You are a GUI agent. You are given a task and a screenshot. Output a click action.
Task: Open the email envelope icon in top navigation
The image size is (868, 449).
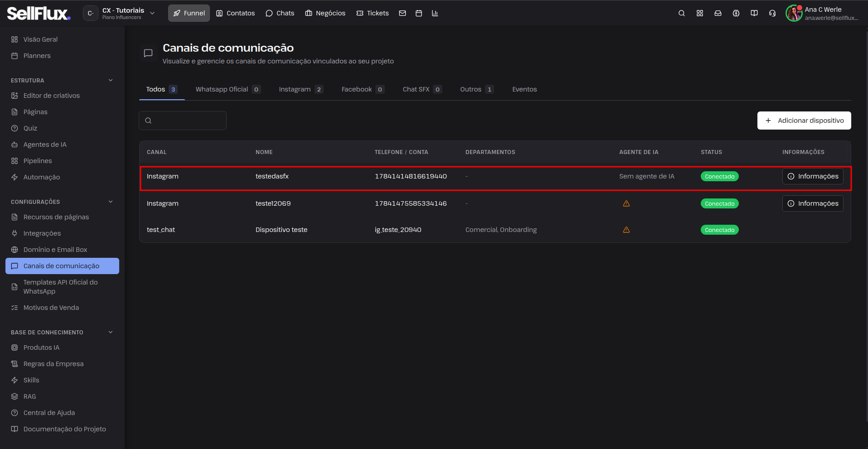point(402,13)
